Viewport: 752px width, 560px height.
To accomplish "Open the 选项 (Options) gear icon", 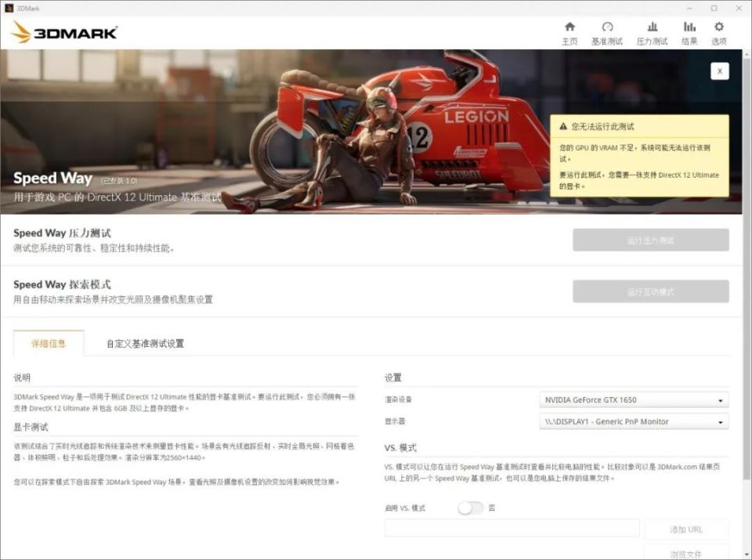I will click(718, 33).
